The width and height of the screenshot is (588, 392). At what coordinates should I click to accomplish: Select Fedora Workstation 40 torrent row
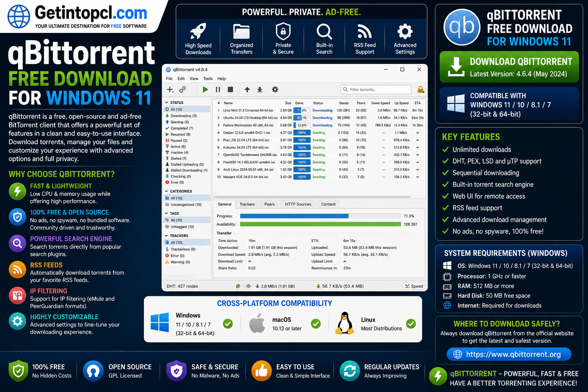click(x=319, y=125)
